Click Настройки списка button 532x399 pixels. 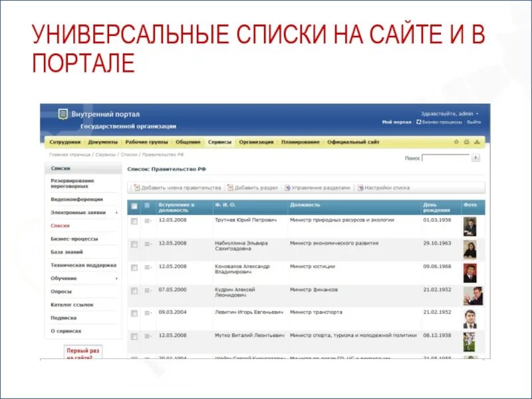click(384, 188)
